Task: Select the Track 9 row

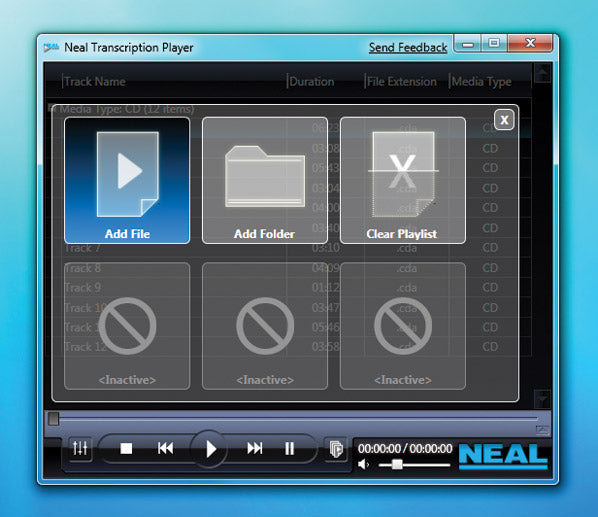Action: [x=288, y=287]
